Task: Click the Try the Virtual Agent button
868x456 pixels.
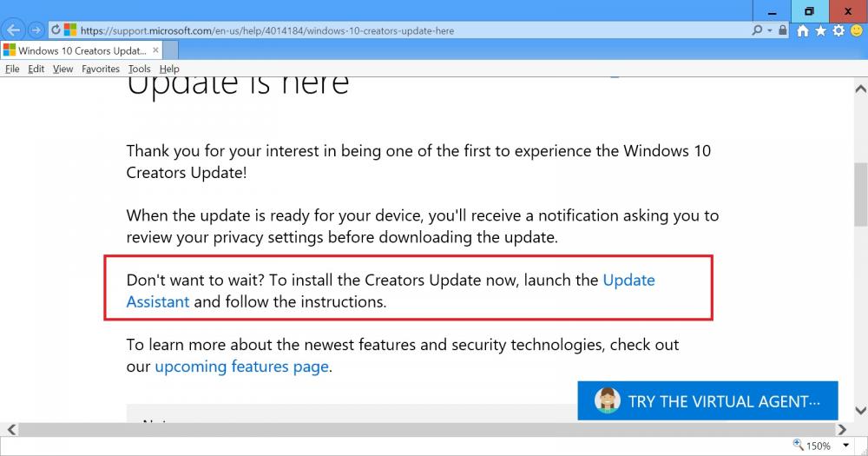Action: (707, 400)
